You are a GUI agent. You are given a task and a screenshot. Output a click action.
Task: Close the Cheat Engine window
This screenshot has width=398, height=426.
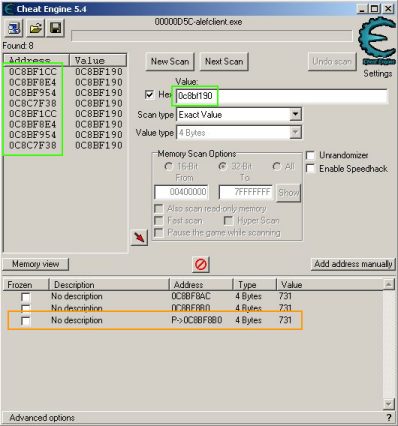point(388,9)
